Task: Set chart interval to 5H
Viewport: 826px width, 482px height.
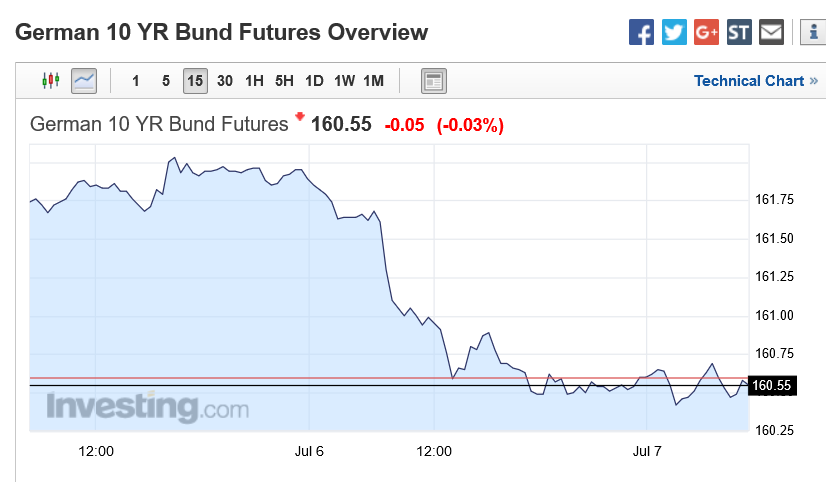Action: pyautogui.click(x=284, y=81)
